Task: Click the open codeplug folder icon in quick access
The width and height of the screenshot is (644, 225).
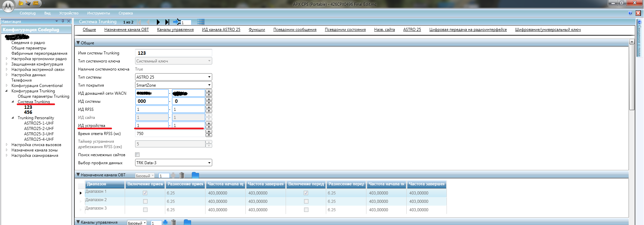Action: click(21, 3)
